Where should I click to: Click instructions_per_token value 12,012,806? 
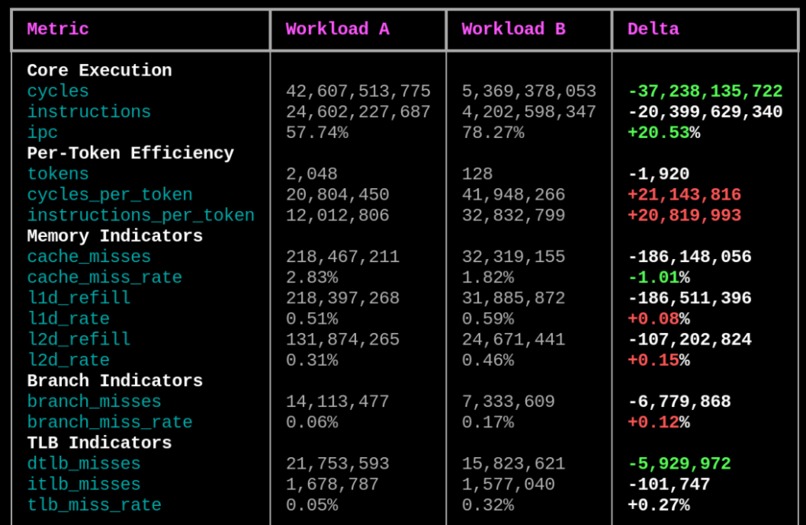(337, 215)
